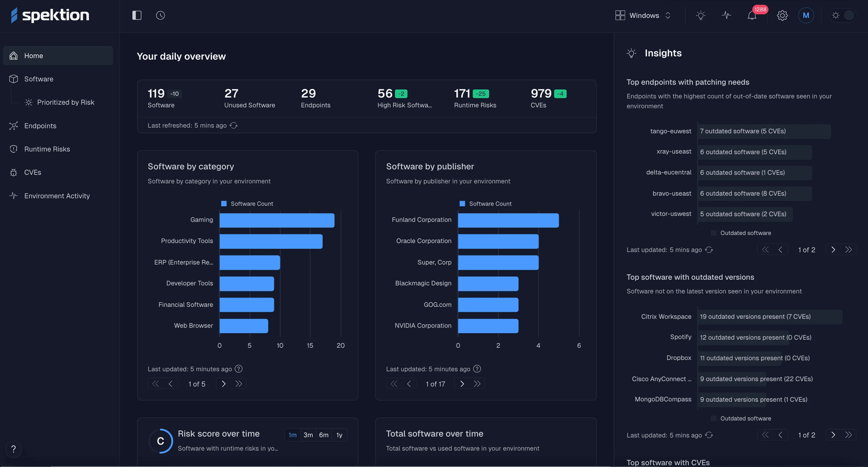Go to last page of Software by category chart
Image resolution: width=868 pixels, height=467 pixels.
pos(239,384)
